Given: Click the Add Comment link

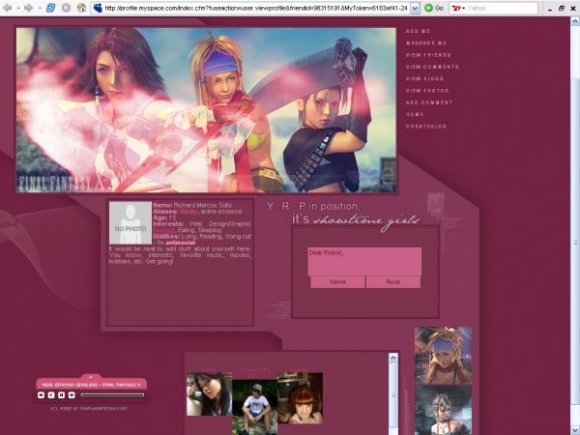Looking at the screenshot, I should (429, 102).
